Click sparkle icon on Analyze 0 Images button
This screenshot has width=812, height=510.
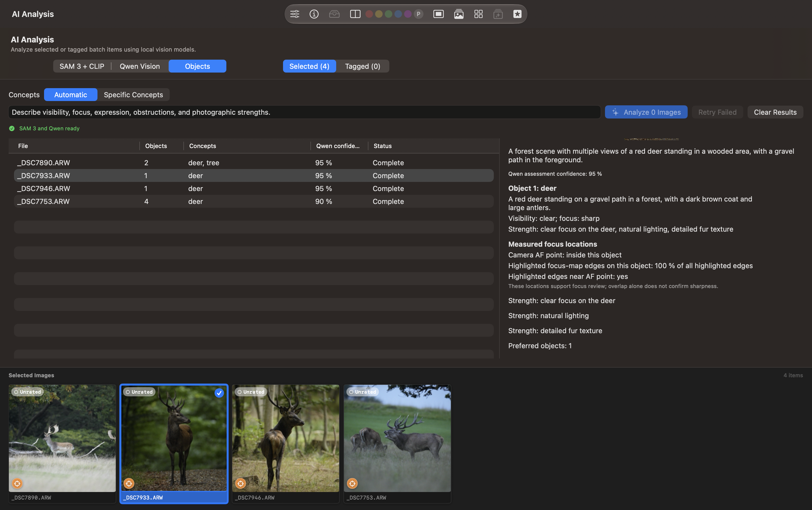pos(615,112)
